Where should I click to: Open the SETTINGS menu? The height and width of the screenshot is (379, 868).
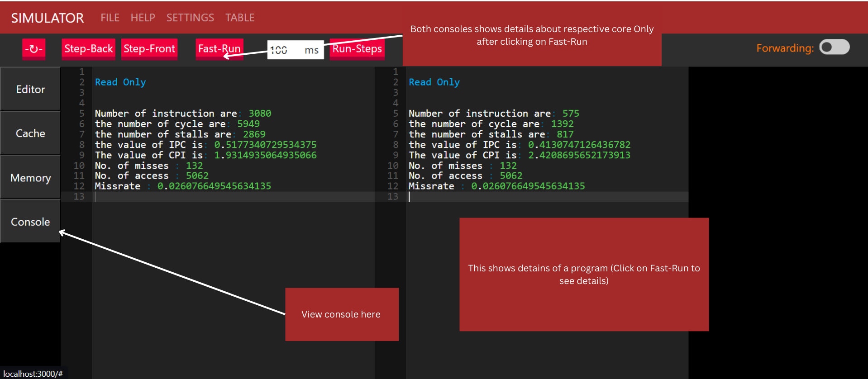[190, 18]
